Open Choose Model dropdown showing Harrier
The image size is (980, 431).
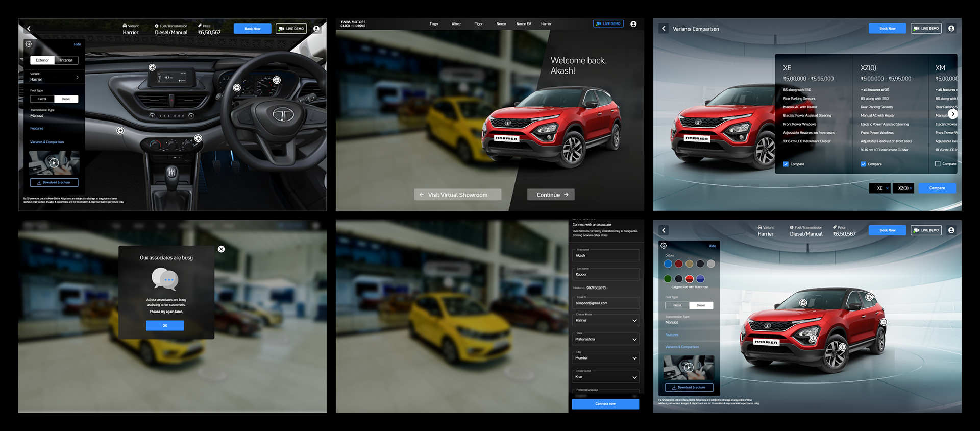[x=606, y=320]
